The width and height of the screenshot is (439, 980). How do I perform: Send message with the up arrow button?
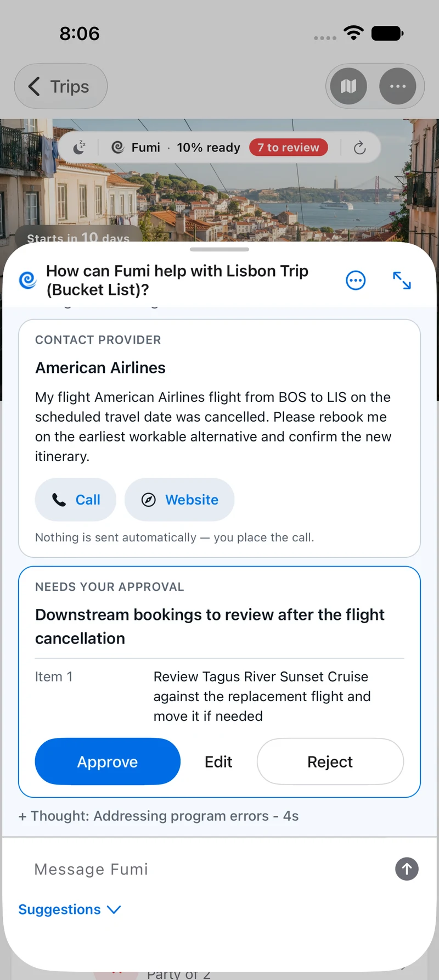(407, 869)
